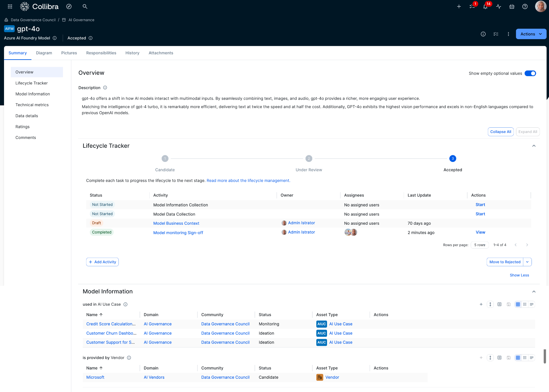Open the 5 rows per page dropdown
The width and height of the screenshot is (549, 392).
[480, 245]
